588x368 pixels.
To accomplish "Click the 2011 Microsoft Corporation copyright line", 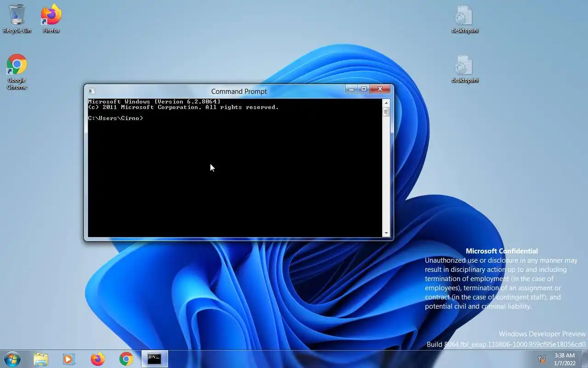I will [x=183, y=107].
